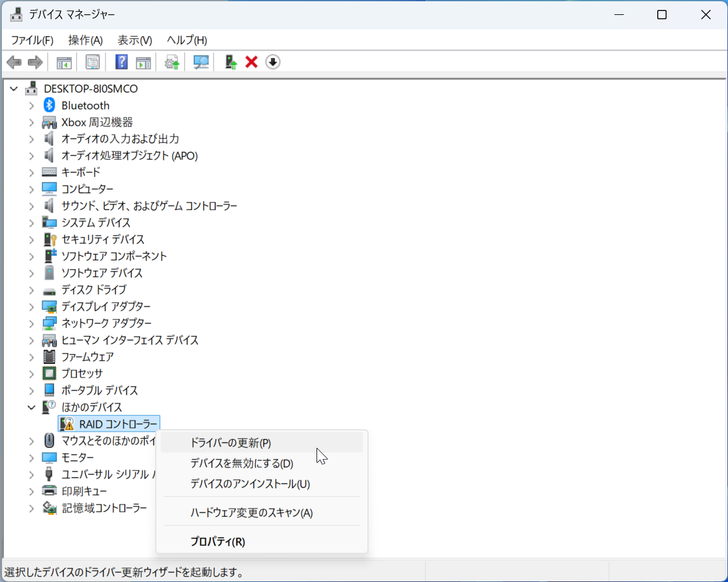The width and height of the screenshot is (728, 582).
Task: Click the red X uninstall device icon
Action: click(x=251, y=61)
